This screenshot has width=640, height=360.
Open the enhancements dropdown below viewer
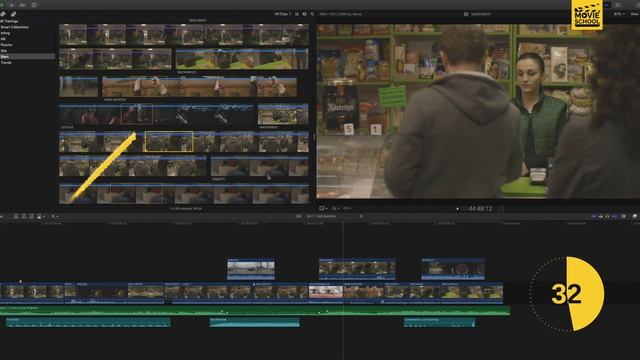coord(336,208)
